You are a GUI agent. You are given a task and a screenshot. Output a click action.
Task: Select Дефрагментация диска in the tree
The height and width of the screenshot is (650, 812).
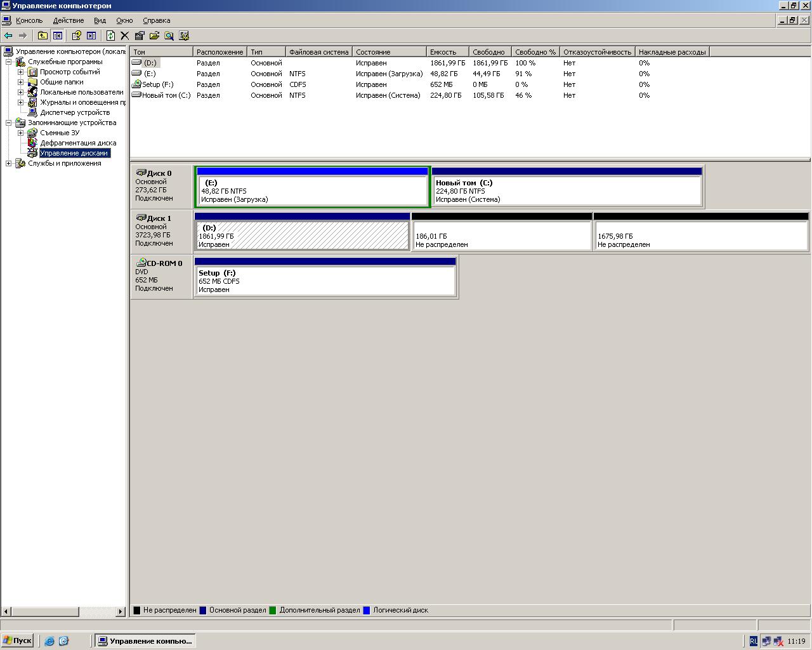coord(77,143)
